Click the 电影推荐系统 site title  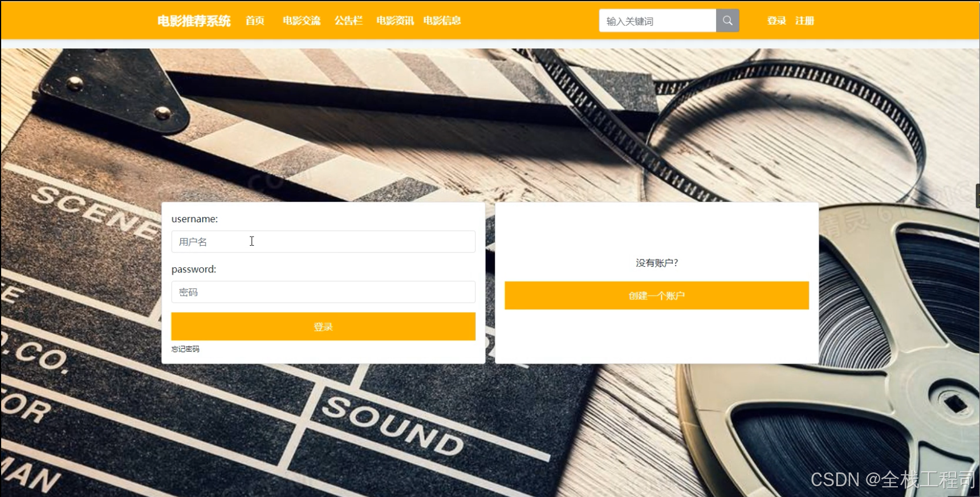point(194,21)
